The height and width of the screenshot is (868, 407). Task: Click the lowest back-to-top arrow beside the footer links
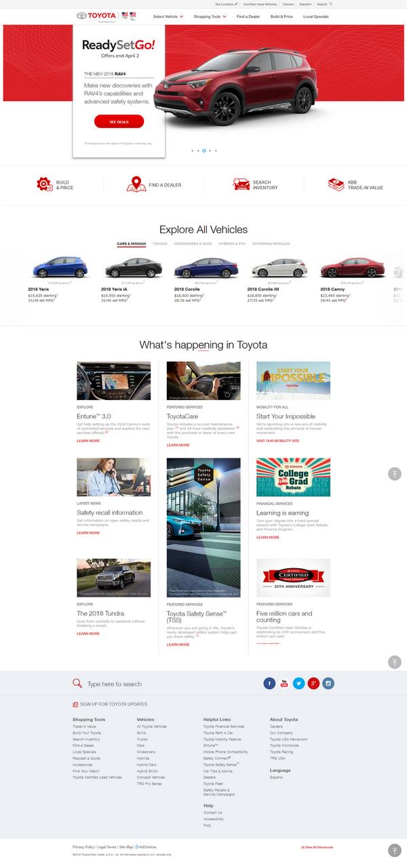(x=395, y=850)
